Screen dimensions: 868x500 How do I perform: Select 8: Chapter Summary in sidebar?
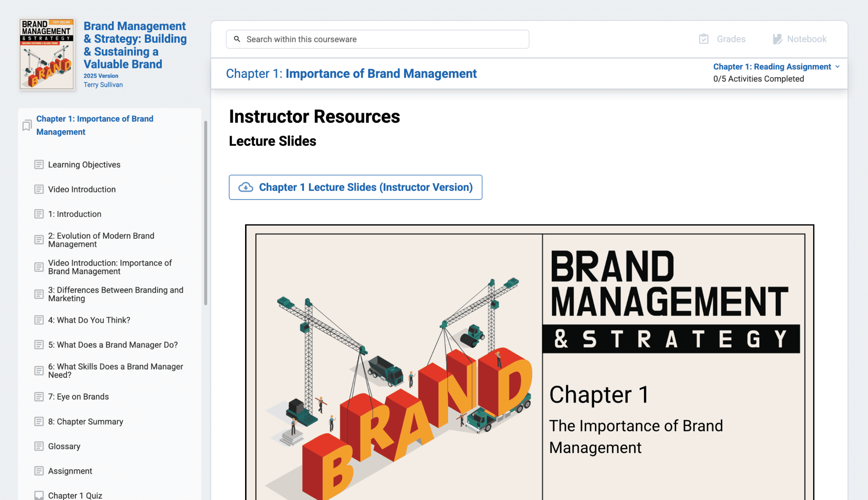pyautogui.click(x=86, y=421)
